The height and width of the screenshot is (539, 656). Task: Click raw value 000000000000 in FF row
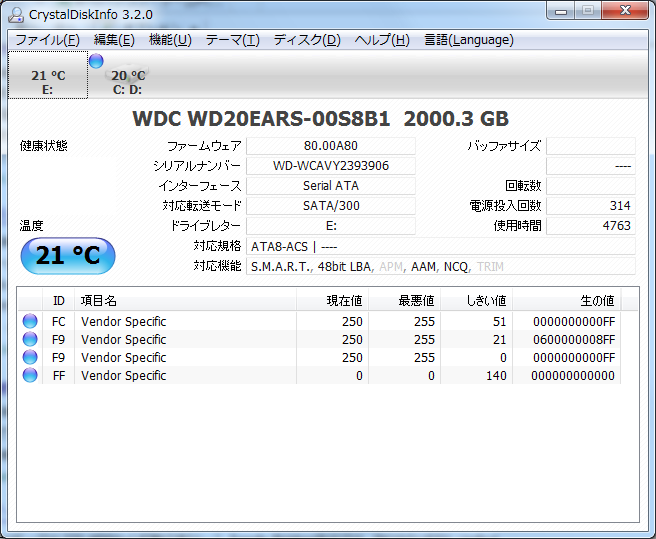coord(573,375)
